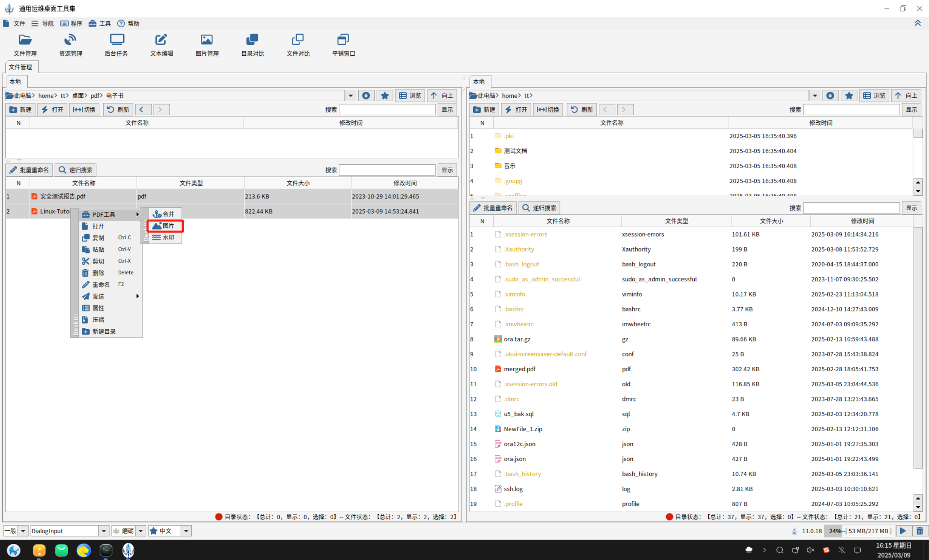Expand the left pane path dropdown
The width and height of the screenshot is (929, 560).
pos(350,96)
